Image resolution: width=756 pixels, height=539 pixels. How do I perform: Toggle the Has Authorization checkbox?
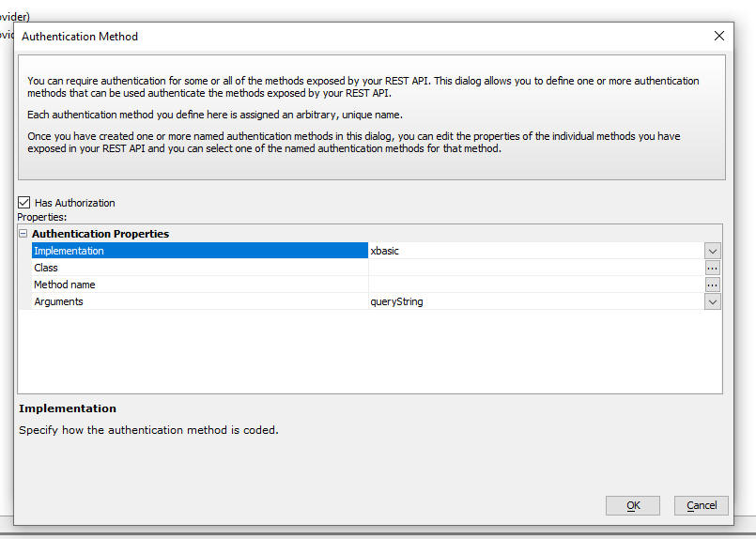[x=23, y=203]
